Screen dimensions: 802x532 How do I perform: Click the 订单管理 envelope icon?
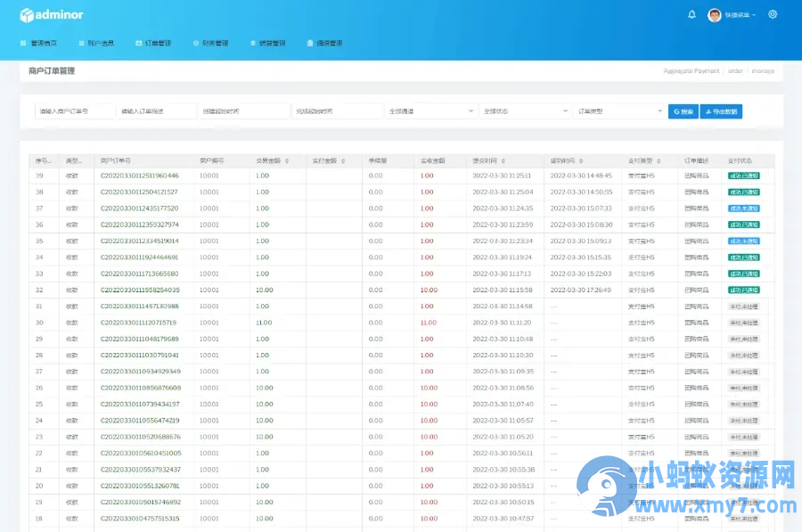tap(138, 43)
